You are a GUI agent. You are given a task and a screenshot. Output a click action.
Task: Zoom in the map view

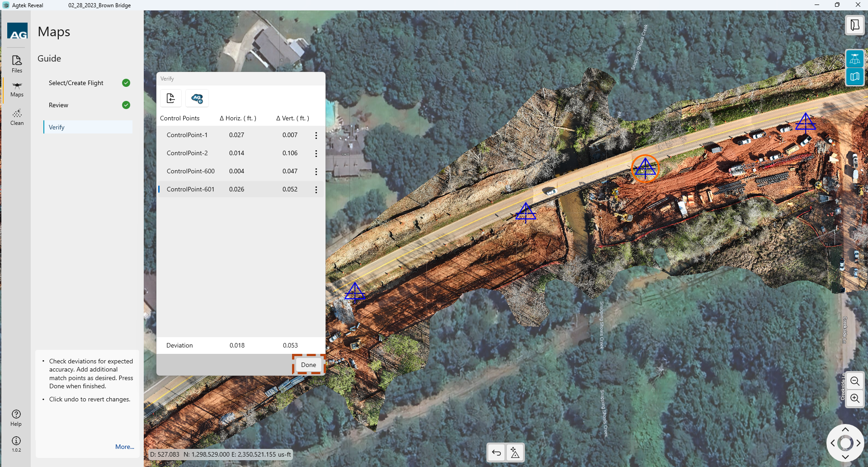pos(854,398)
